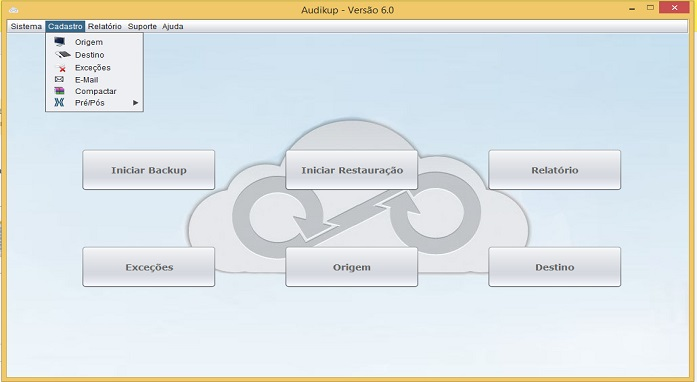The width and height of the screenshot is (697, 382).
Task: Open the Sistema menu
Action: pyautogui.click(x=26, y=26)
